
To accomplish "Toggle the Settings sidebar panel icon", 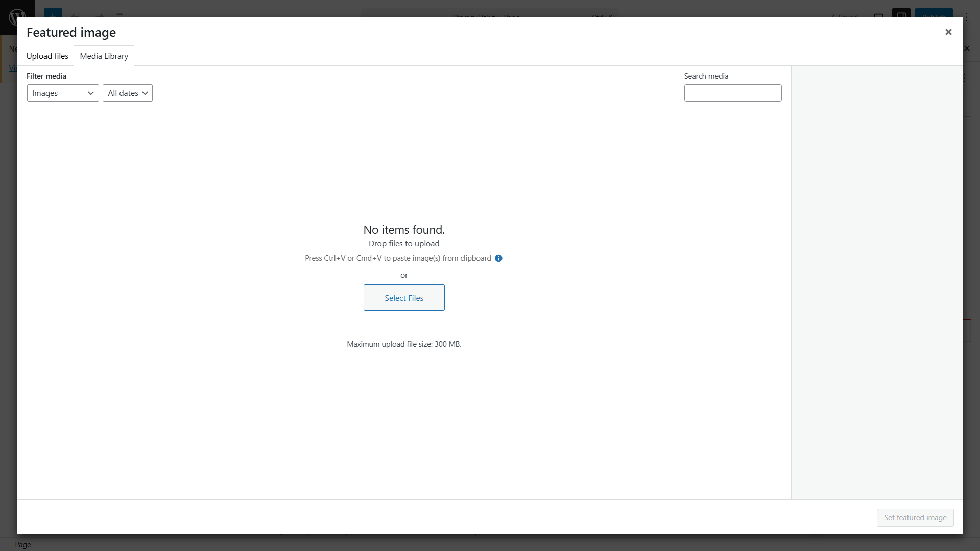I will point(901,17).
